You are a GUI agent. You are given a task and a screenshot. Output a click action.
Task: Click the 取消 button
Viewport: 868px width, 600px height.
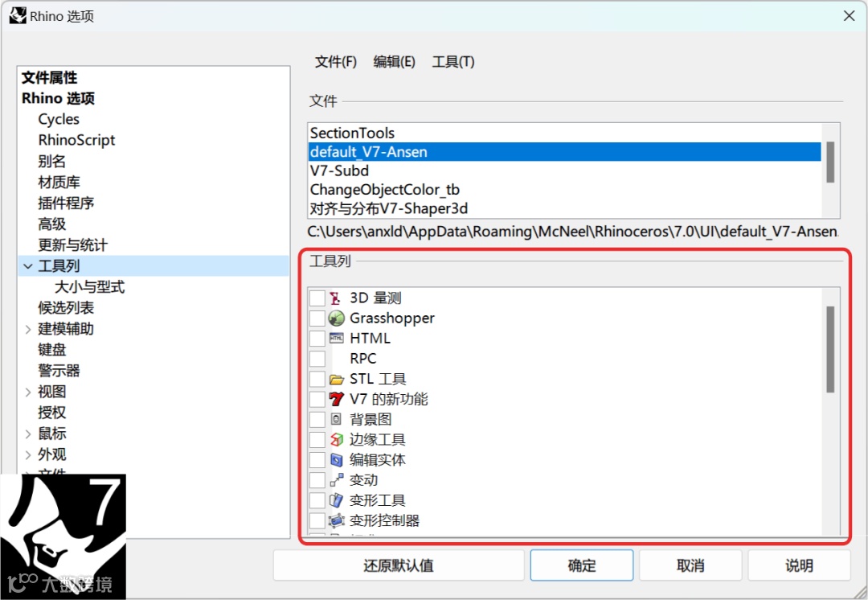pyautogui.click(x=690, y=565)
